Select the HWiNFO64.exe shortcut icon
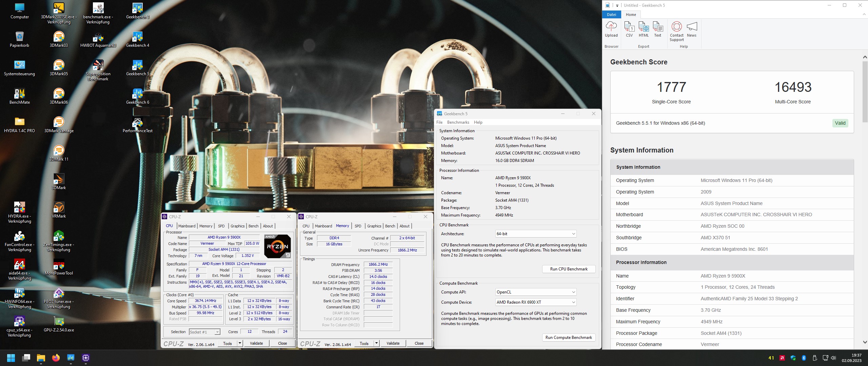The width and height of the screenshot is (868, 366). (x=19, y=298)
